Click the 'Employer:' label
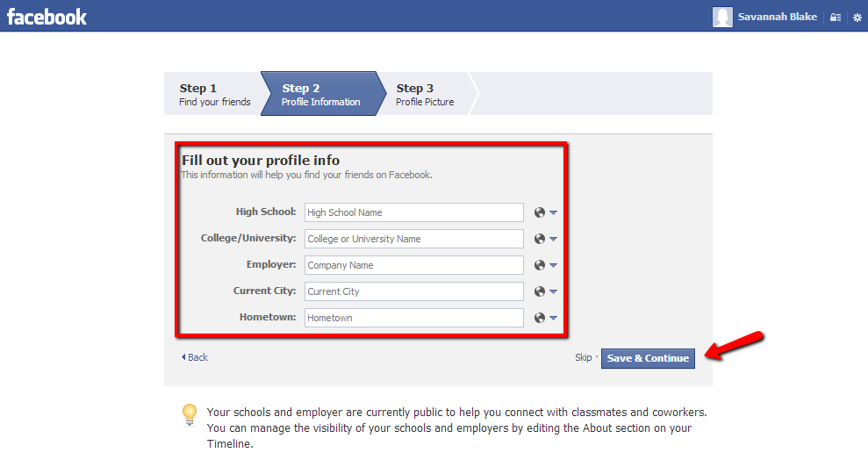 (271, 264)
